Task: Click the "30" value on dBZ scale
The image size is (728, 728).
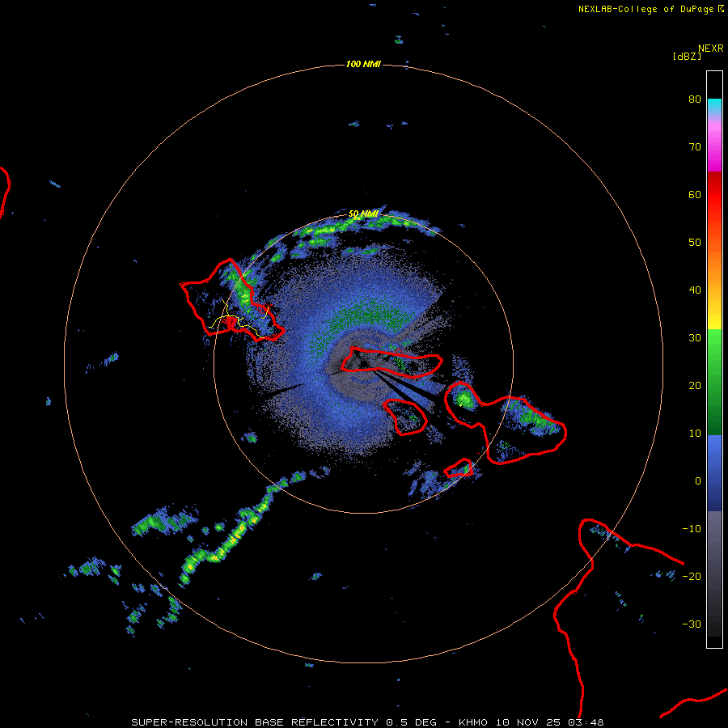Action: (x=695, y=337)
